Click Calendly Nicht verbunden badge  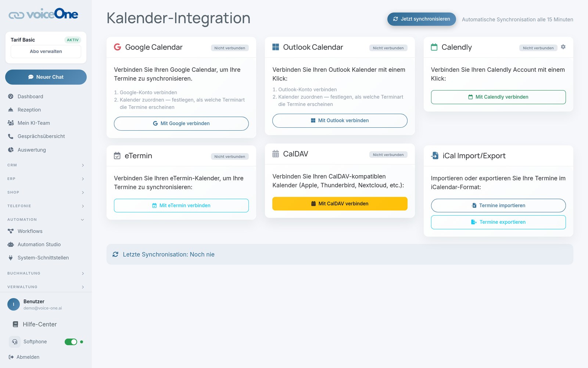coord(538,48)
